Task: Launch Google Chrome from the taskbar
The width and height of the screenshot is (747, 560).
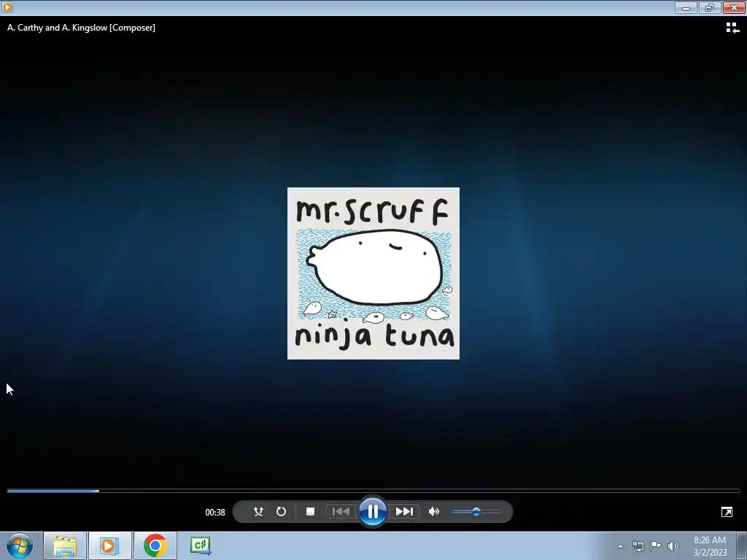Action: (x=155, y=545)
